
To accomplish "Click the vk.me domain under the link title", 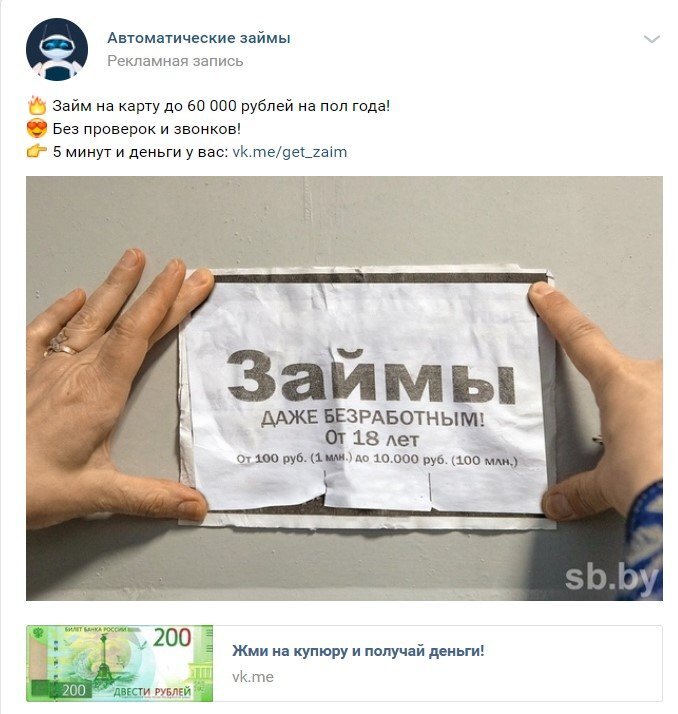I will [x=253, y=677].
